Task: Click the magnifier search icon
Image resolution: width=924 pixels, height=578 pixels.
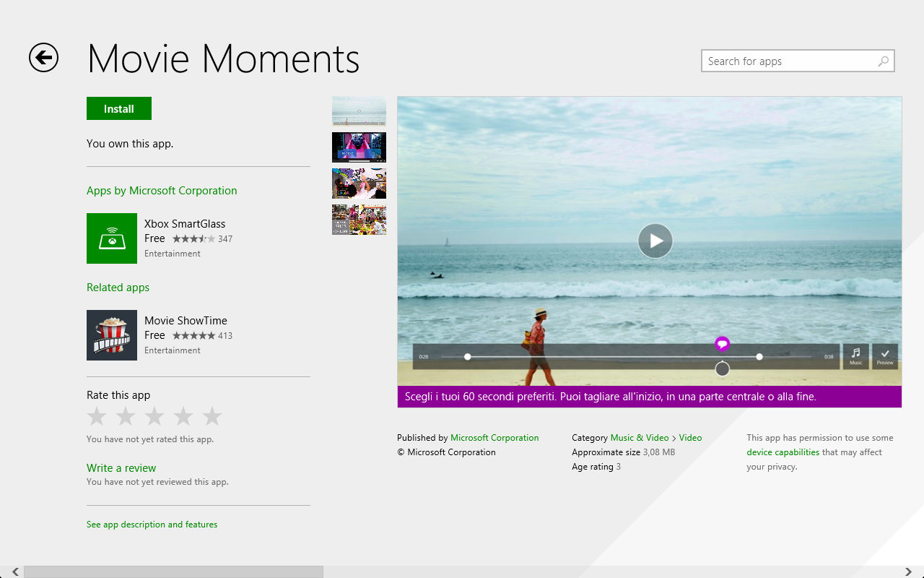Action: point(883,61)
